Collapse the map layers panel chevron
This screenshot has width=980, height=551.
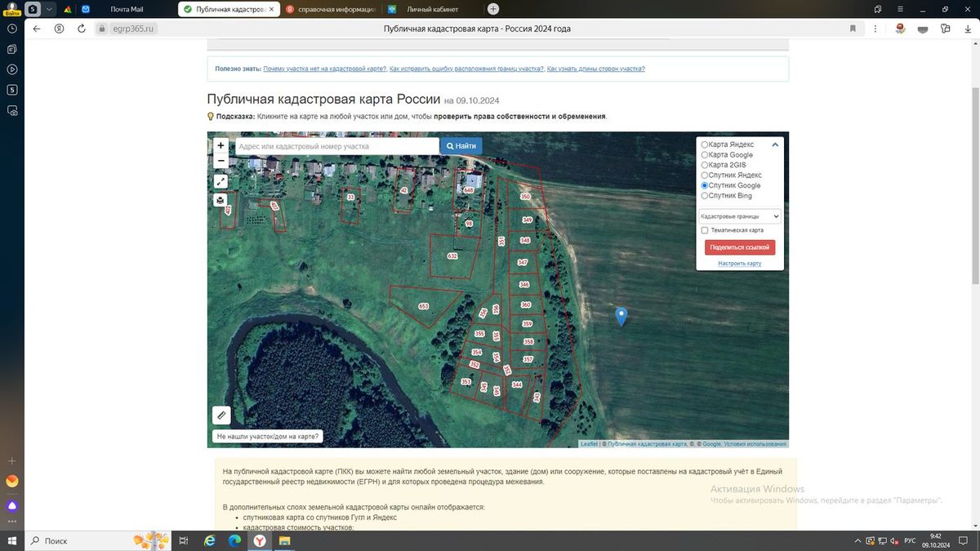(775, 144)
